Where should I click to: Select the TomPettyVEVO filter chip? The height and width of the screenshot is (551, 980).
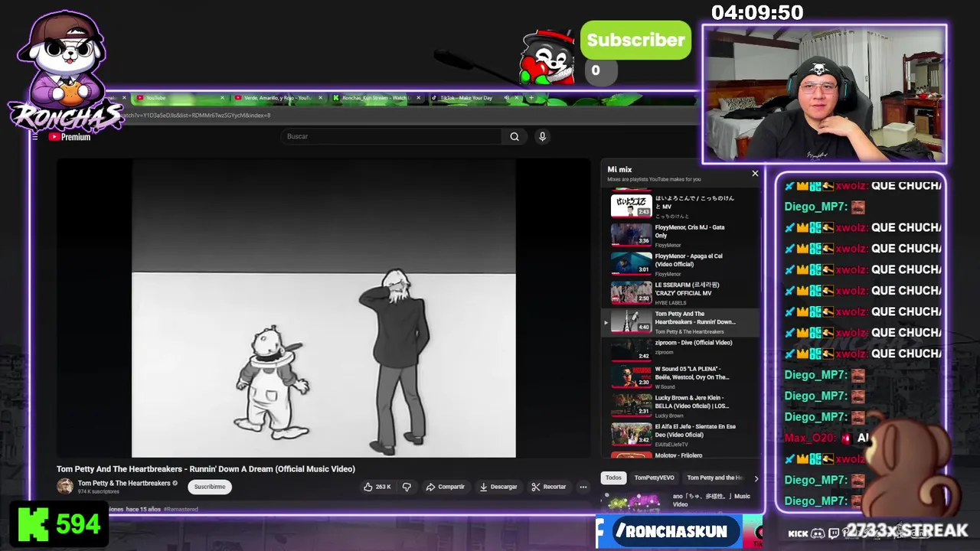654,478
